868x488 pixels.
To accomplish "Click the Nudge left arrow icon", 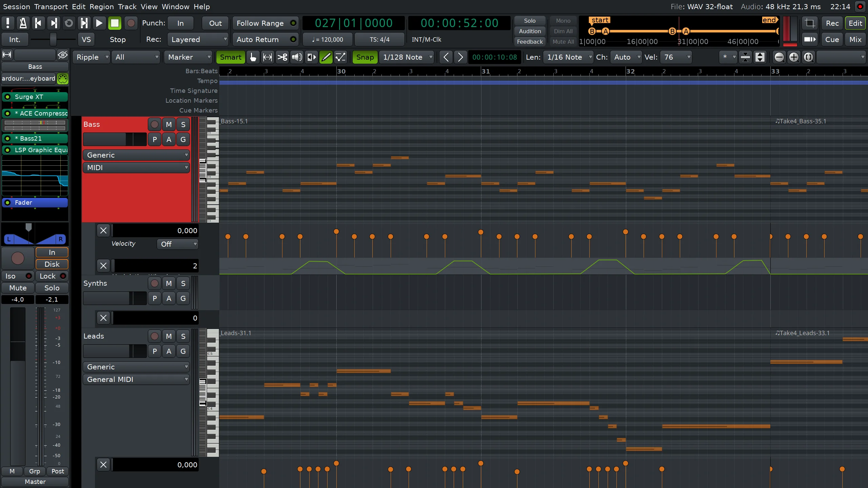I will [x=445, y=57].
